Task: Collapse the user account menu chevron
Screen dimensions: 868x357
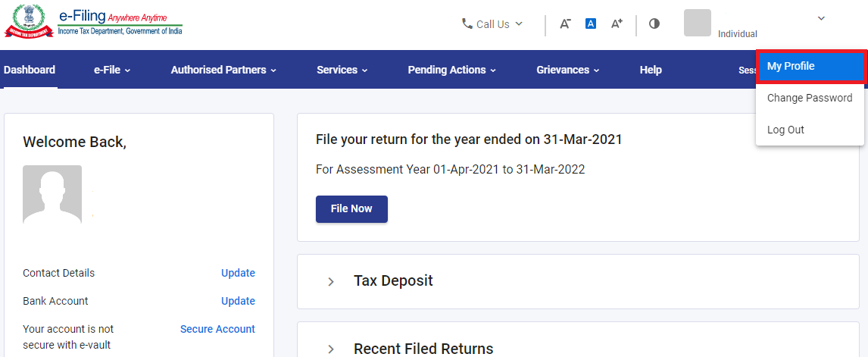Action: point(821,18)
